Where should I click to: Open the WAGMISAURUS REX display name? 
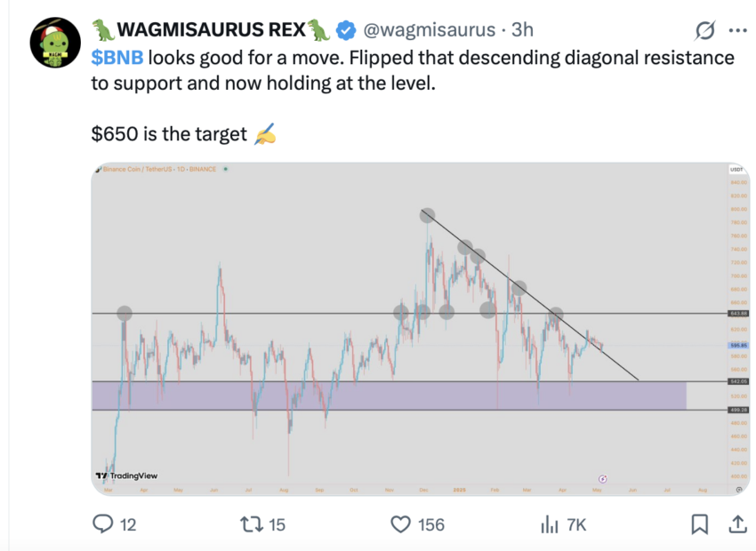(211, 30)
